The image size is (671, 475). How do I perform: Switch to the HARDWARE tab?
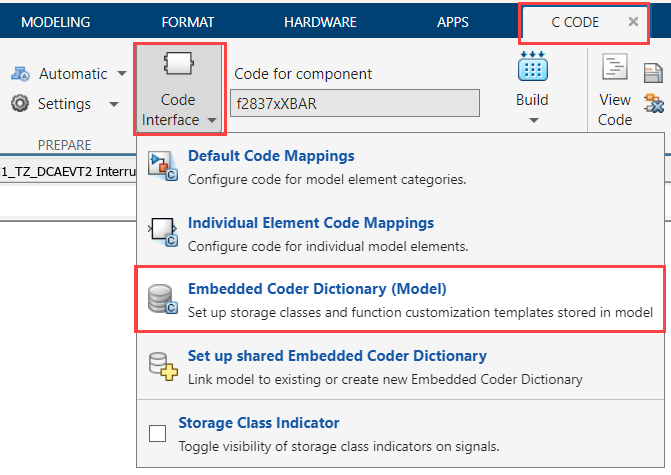tap(320, 22)
